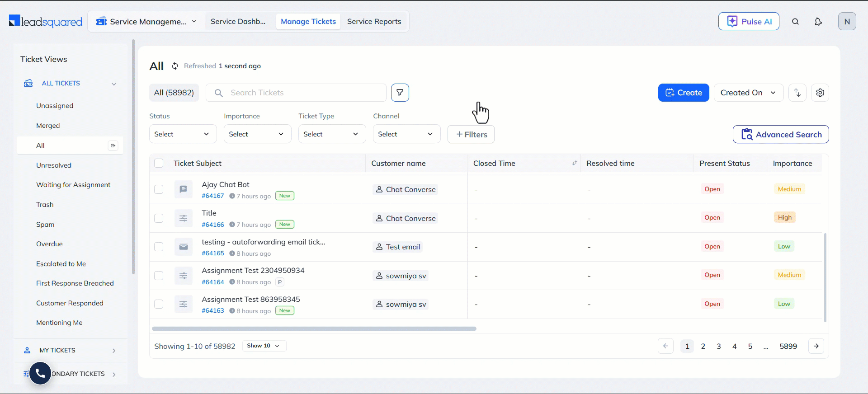
Task: Click the sidebar vertical scrollbar
Action: click(133, 156)
